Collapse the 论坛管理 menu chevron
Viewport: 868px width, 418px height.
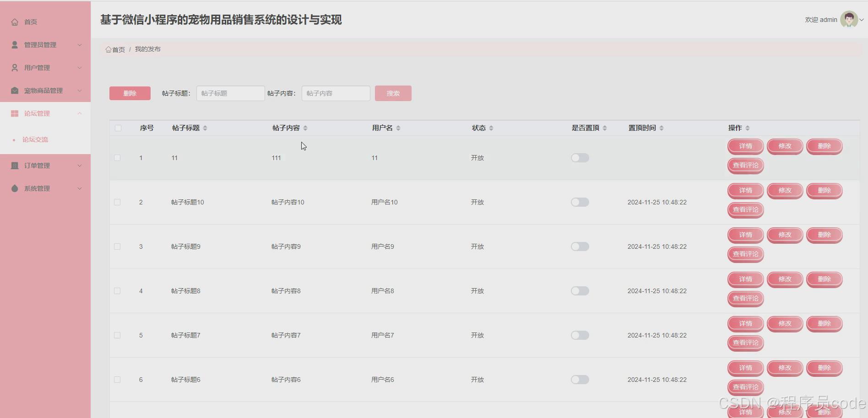tap(80, 113)
